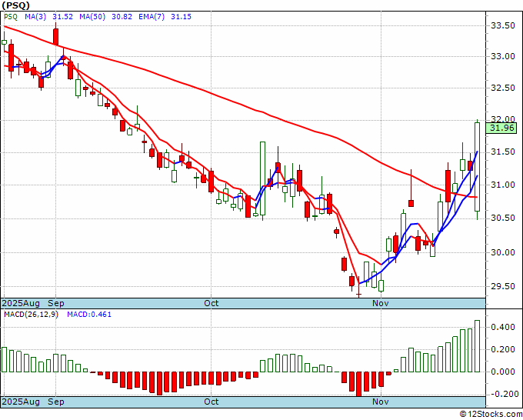Viewport: 523px width, 420px height.
Task: Click the 29.50 price axis label
Action: 503,286
